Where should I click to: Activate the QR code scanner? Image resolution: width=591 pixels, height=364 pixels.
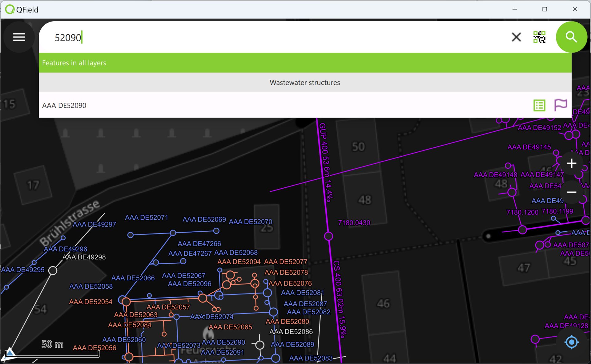point(539,37)
